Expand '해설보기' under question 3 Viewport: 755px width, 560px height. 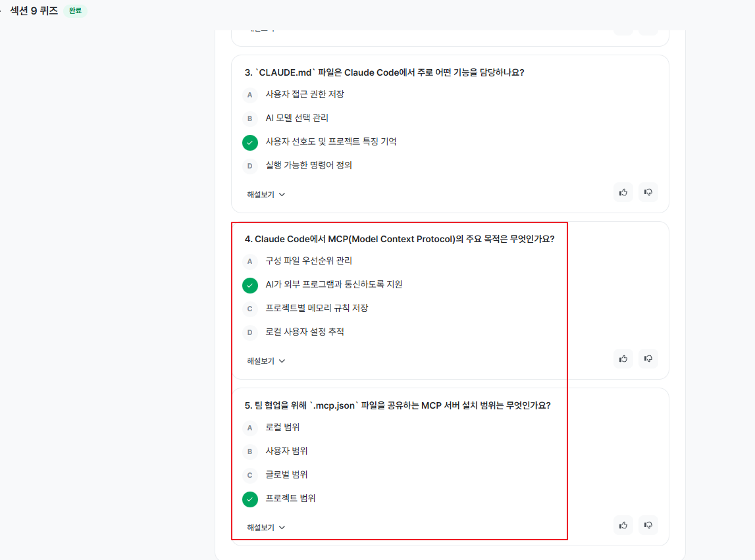266,195
